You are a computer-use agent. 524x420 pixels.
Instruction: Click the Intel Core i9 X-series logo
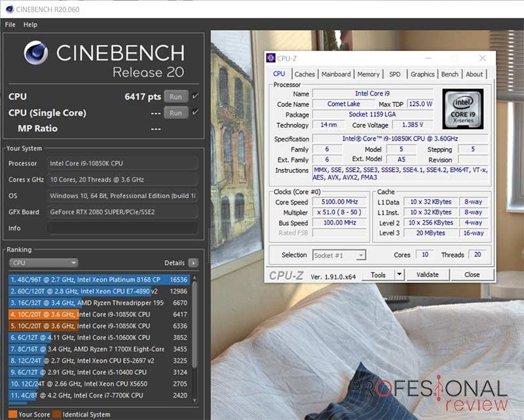click(x=462, y=109)
